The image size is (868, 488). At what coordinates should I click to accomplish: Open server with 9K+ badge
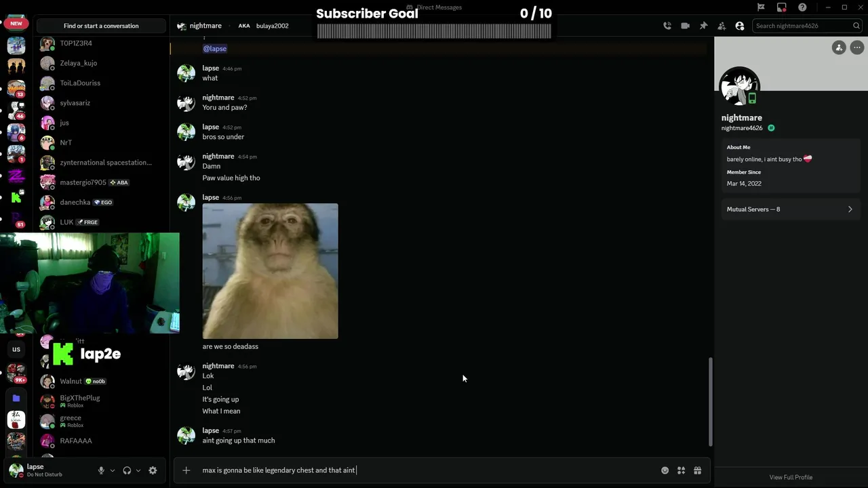(16, 373)
